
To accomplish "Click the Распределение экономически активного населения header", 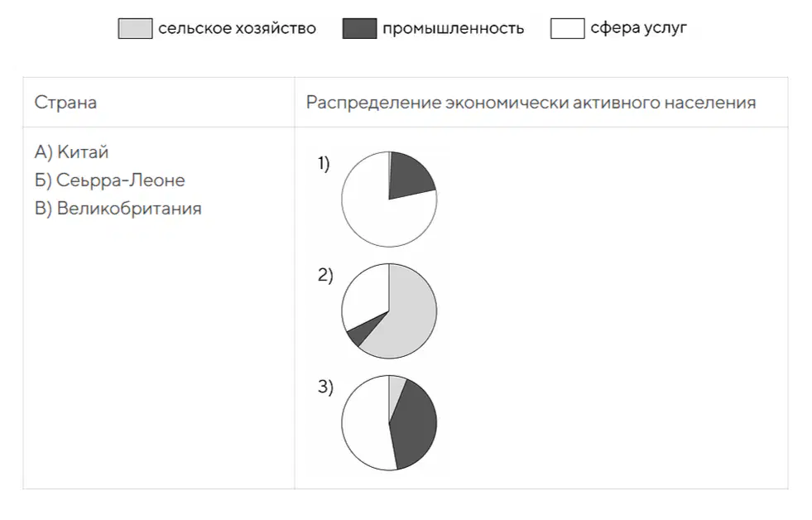I will 531,103.
